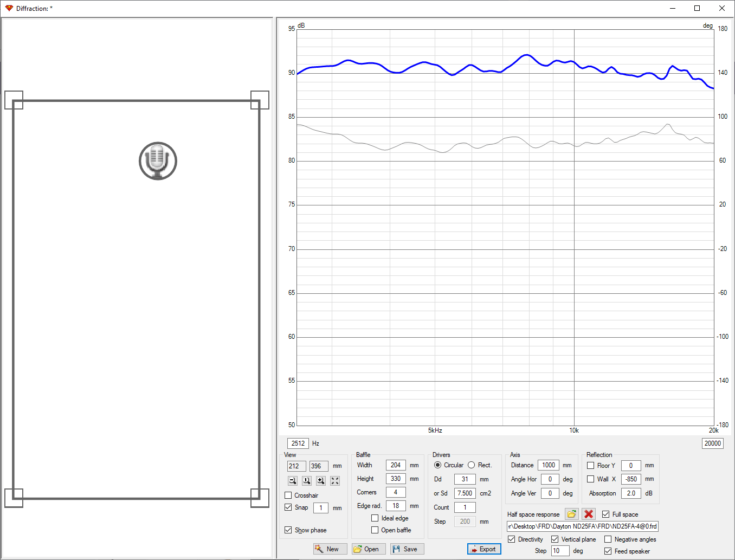The image size is (735, 560).
Task: Click the Floor Y distance field
Action: click(x=631, y=466)
